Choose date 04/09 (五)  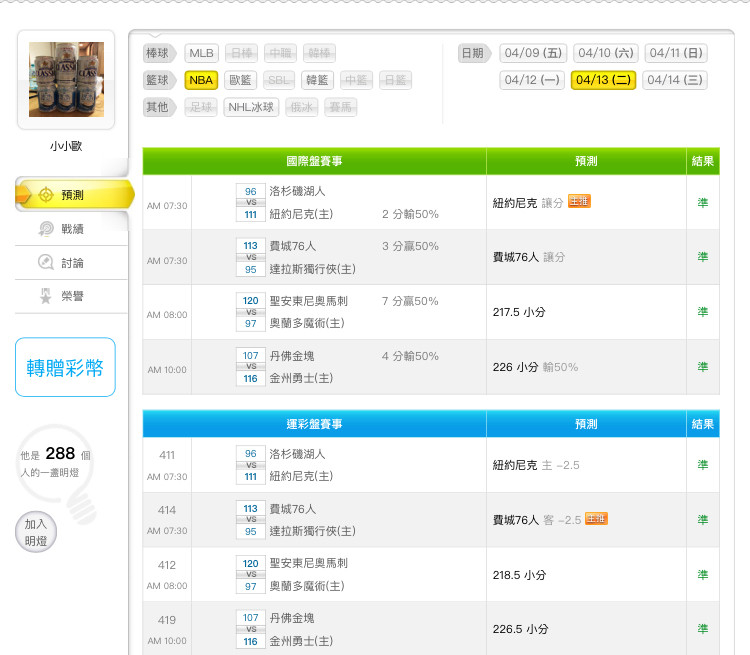tap(533, 53)
